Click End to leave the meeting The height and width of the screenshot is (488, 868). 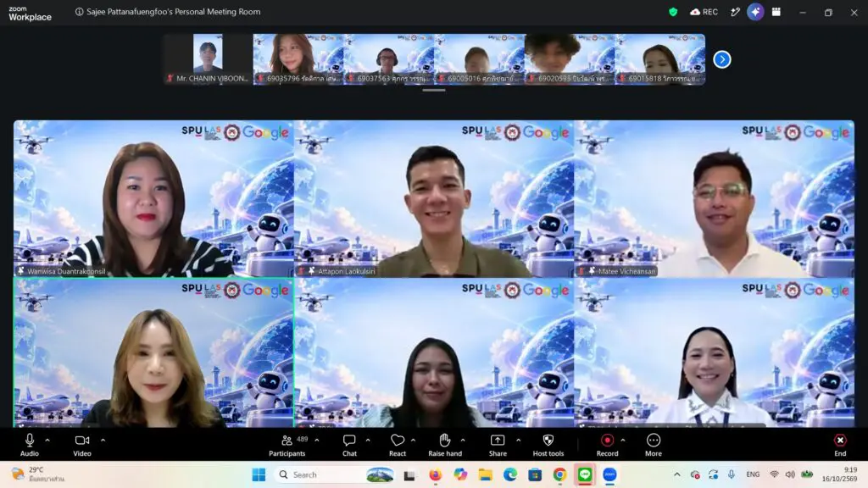[840, 445]
